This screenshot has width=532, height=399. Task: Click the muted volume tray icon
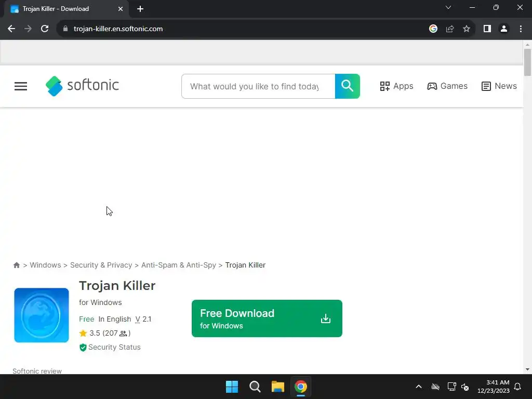click(465, 387)
